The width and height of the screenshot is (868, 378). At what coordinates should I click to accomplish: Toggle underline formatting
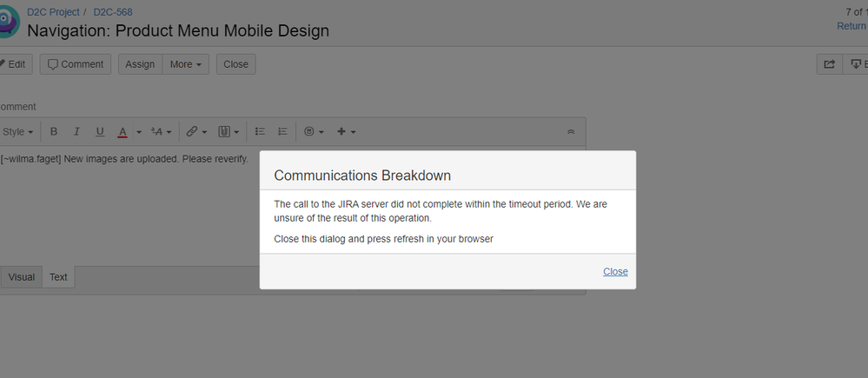click(100, 132)
